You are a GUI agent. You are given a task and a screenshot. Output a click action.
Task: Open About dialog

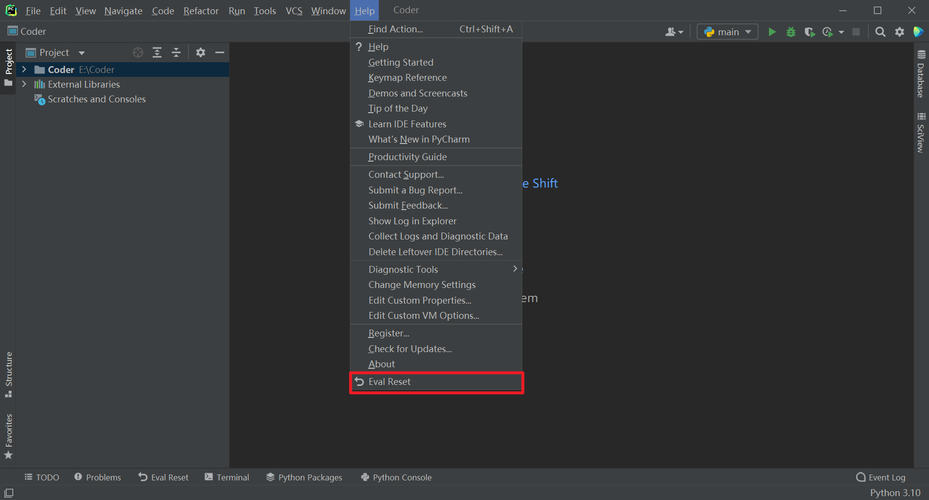(x=436, y=364)
